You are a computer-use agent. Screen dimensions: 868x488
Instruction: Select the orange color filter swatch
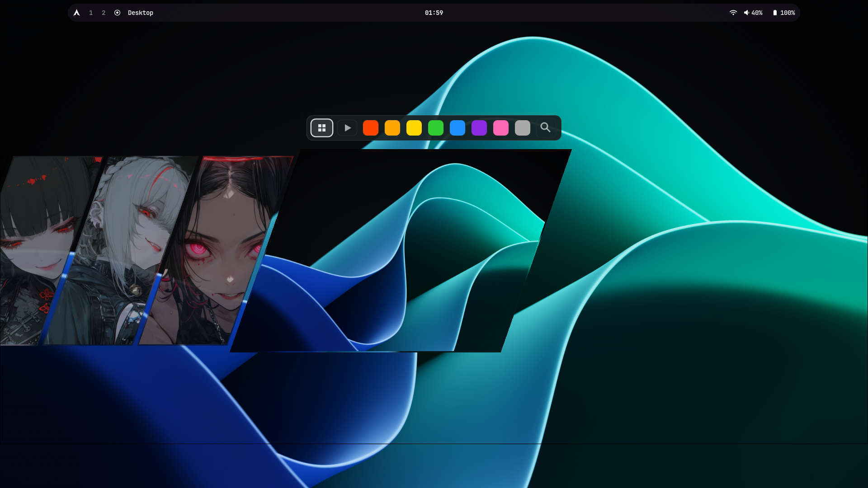392,128
